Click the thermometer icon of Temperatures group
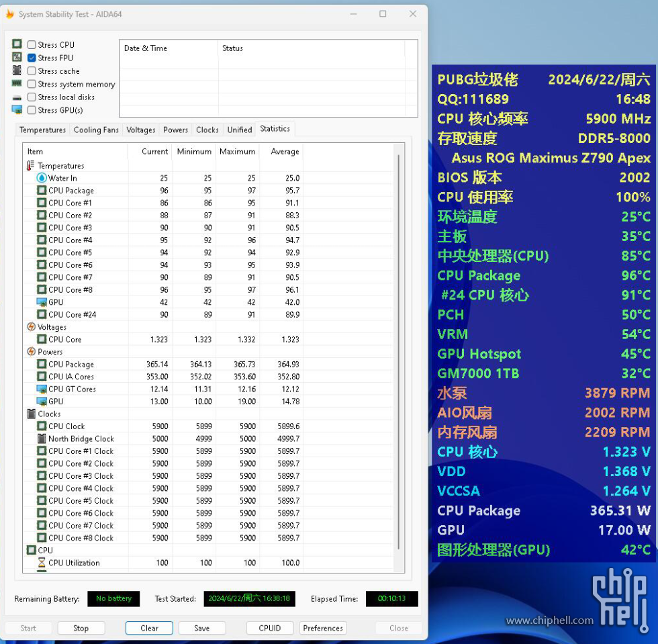This screenshot has height=644, width=658. pyautogui.click(x=30, y=165)
